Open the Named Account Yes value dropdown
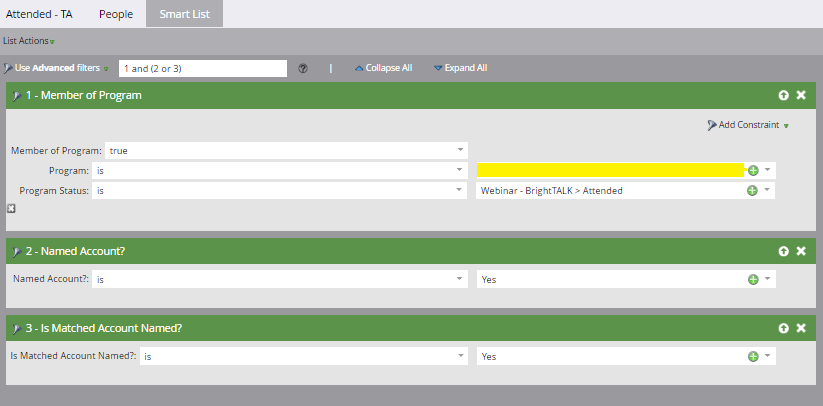Viewport: 823px width, 406px height. click(767, 280)
